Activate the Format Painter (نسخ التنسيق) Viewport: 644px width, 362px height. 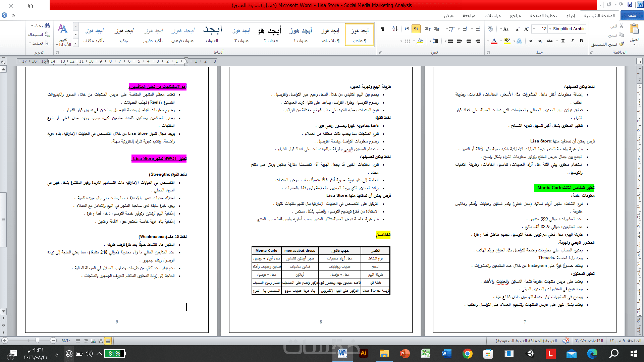607,44
